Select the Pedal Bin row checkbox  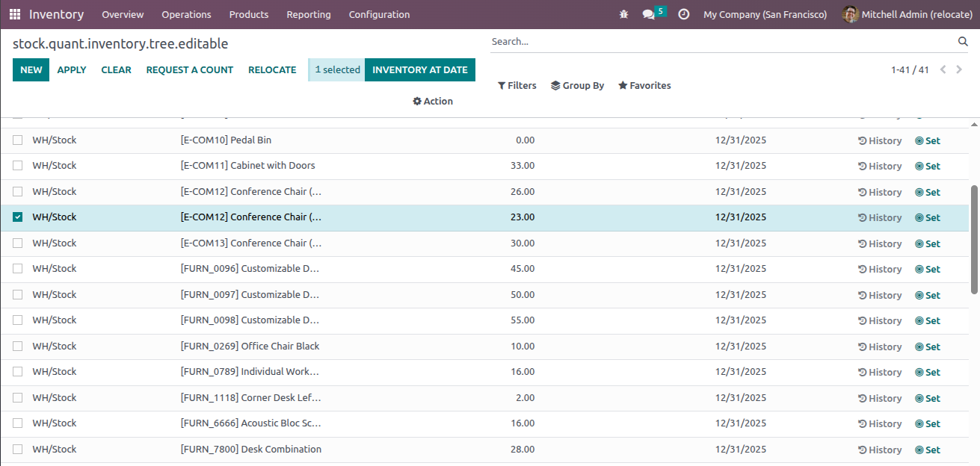(x=18, y=140)
